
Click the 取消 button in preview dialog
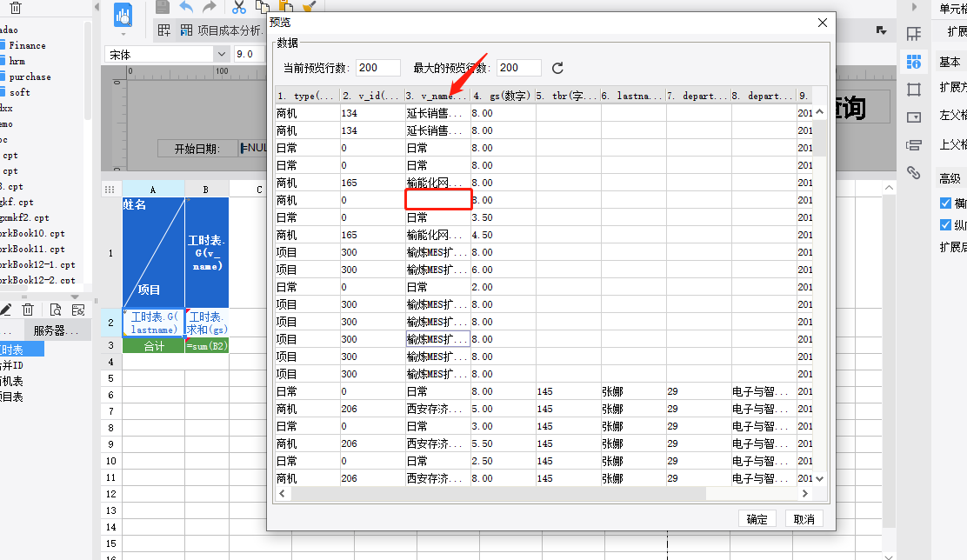point(804,519)
